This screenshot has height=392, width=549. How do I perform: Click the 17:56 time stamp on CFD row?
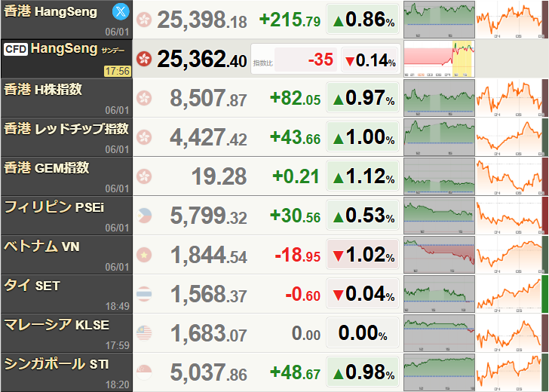coord(118,71)
